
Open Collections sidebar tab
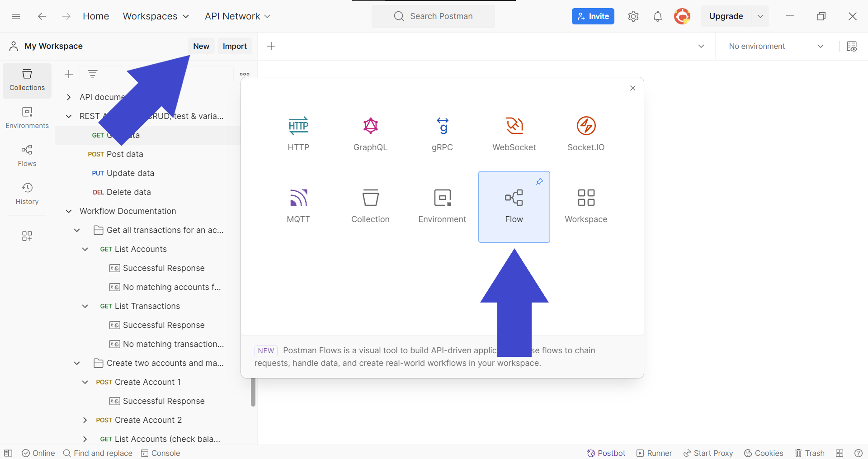tap(27, 80)
